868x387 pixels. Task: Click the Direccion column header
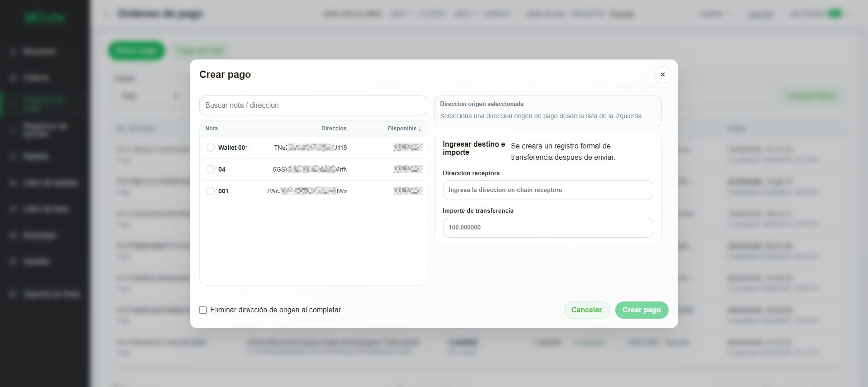334,129
